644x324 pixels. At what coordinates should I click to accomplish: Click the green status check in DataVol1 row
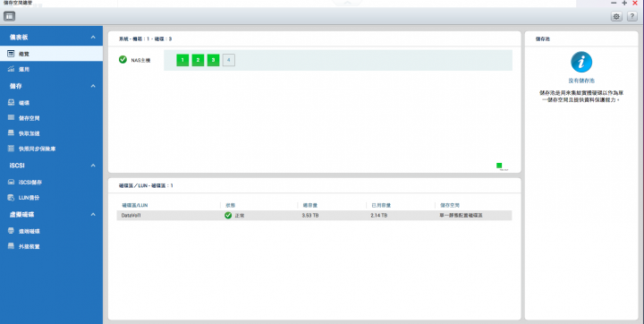pos(228,215)
